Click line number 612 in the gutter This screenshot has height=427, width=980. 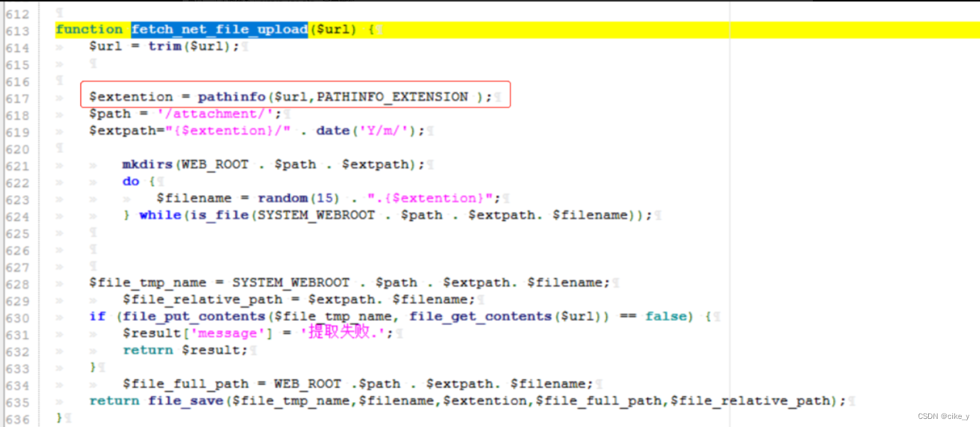click(x=18, y=14)
